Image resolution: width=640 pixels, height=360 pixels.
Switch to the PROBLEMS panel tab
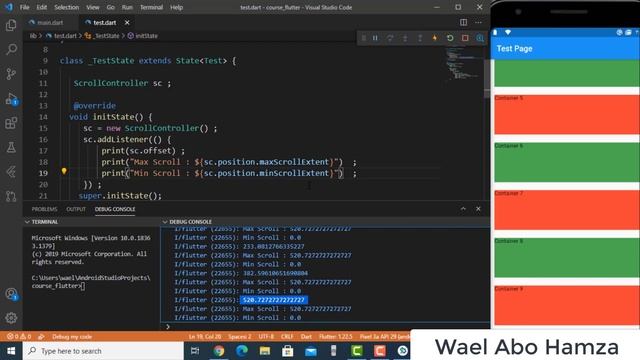coord(44,209)
